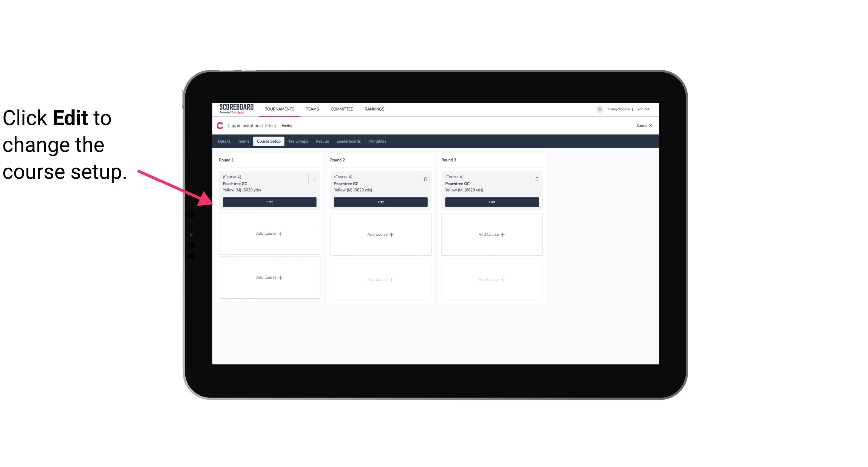The height and width of the screenshot is (467, 868).
Task: Click the delete icon for Round 2 course
Action: pyautogui.click(x=425, y=179)
